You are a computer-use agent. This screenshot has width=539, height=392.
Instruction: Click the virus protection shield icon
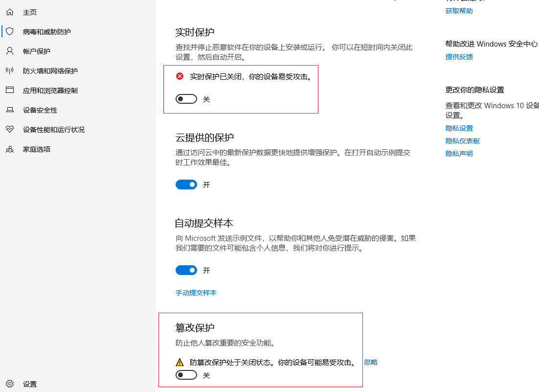(10, 32)
